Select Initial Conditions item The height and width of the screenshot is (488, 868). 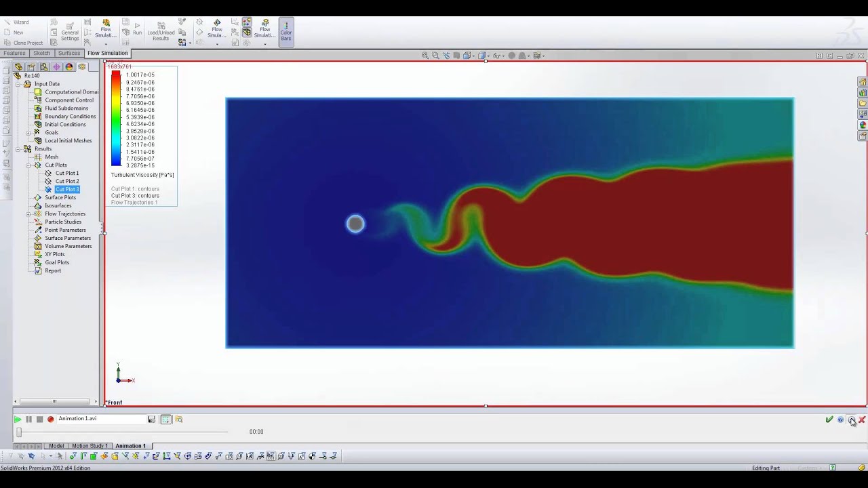pyautogui.click(x=60, y=125)
